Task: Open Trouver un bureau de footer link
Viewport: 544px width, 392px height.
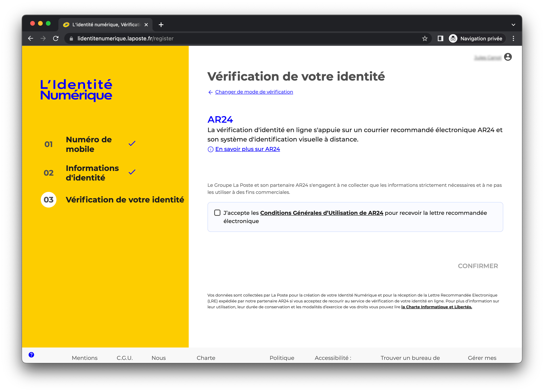Action: 410,358
